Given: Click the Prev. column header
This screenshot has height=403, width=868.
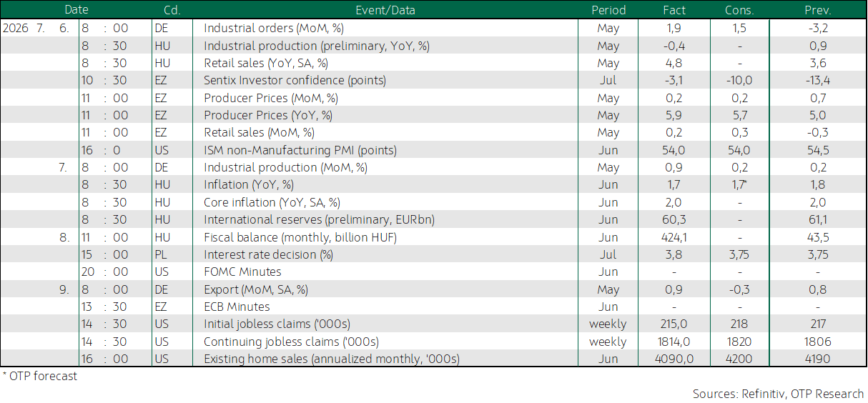Looking at the screenshot, I should (x=818, y=10).
